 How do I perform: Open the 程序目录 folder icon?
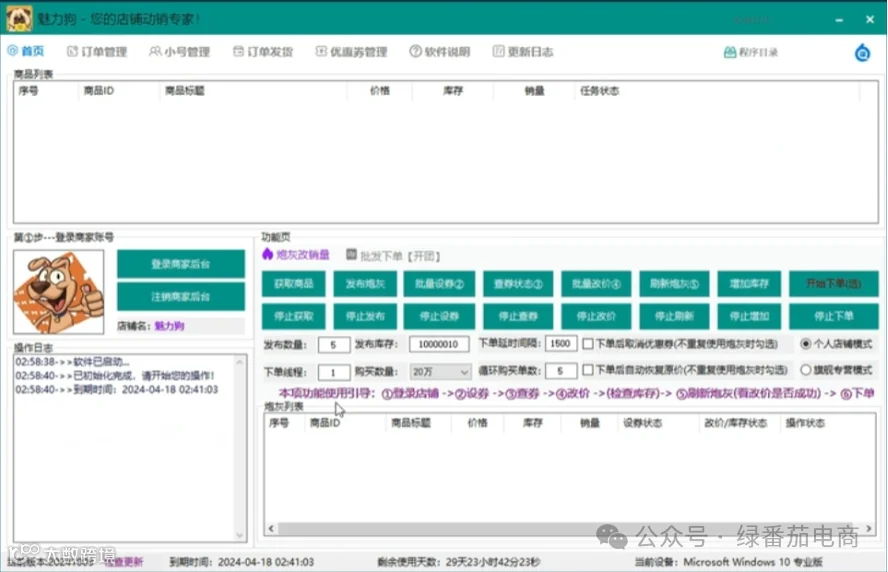(730, 52)
